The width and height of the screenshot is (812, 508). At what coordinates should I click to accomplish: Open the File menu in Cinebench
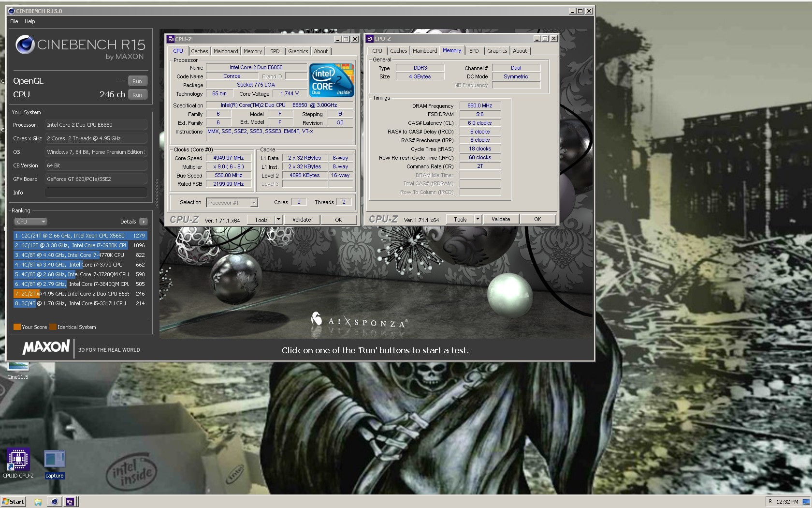click(x=14, y=21)
